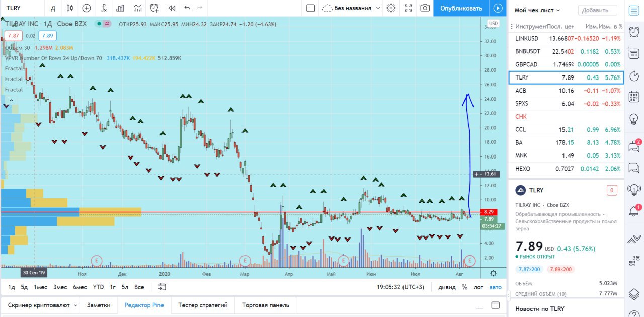Viewport: 644px width, 317px height.
Task: Select the 1мес time range
Action: pyautogui.click(x=41, y=287)
